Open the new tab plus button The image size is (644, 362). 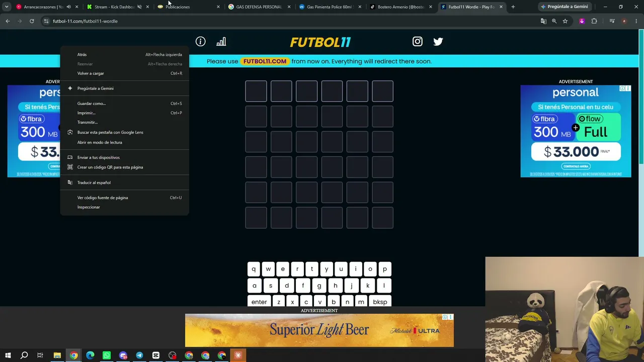tap(513, 7)
